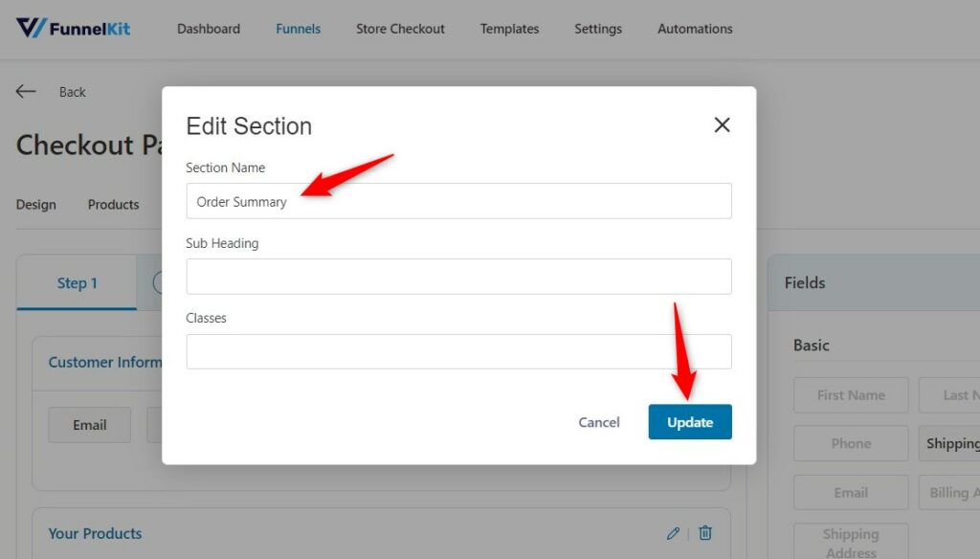Cancel the section edit
Screen dimensions: 980x559
[599, 422]
